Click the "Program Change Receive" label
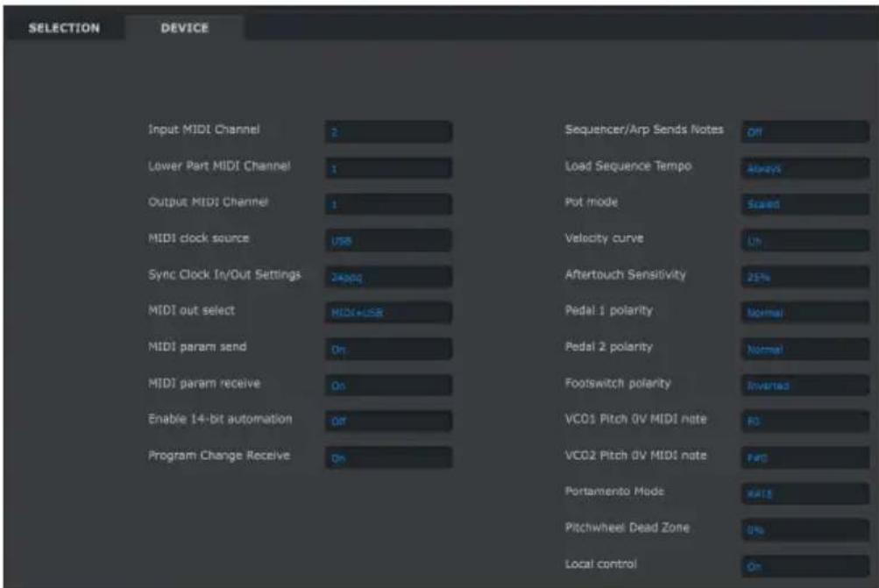Image resolution: width=879 pixels, height=588 pixels. [x=219, y=456]
